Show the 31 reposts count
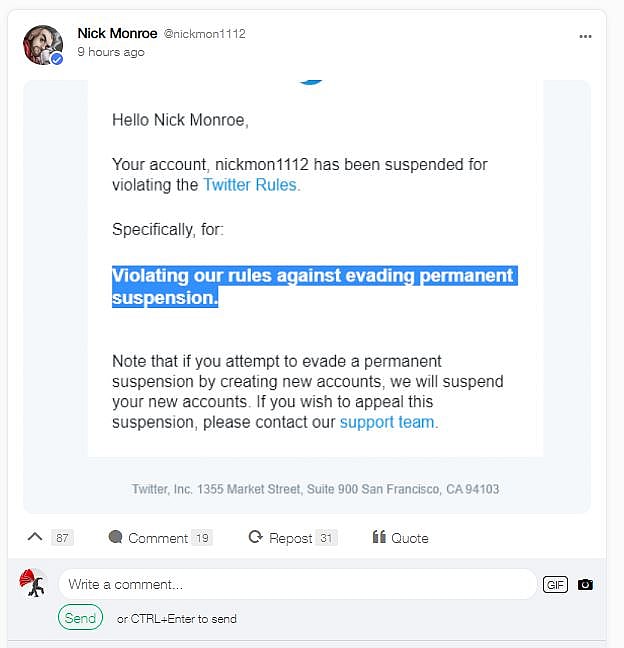 coord(326,538)
